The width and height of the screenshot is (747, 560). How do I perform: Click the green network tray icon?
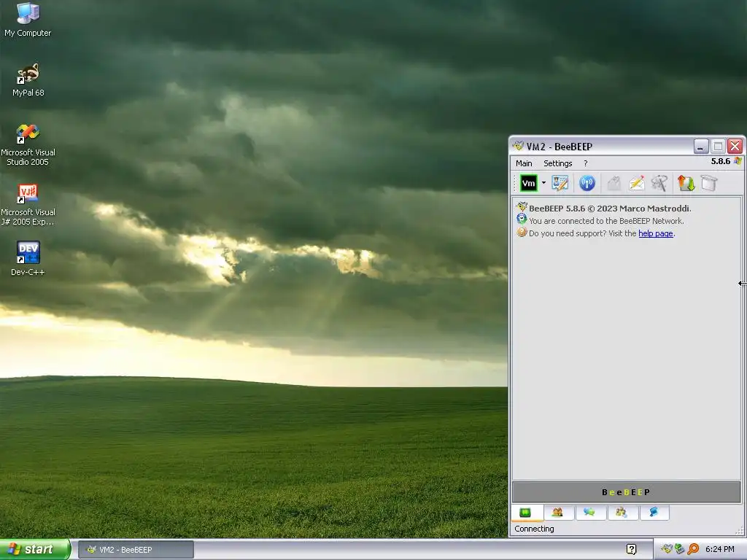[x=679, y=549]
